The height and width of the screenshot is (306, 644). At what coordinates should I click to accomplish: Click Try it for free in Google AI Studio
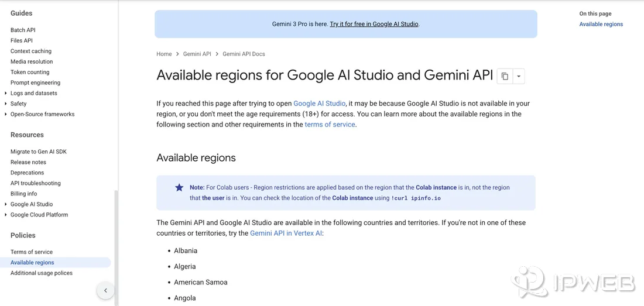coord(374,24)
